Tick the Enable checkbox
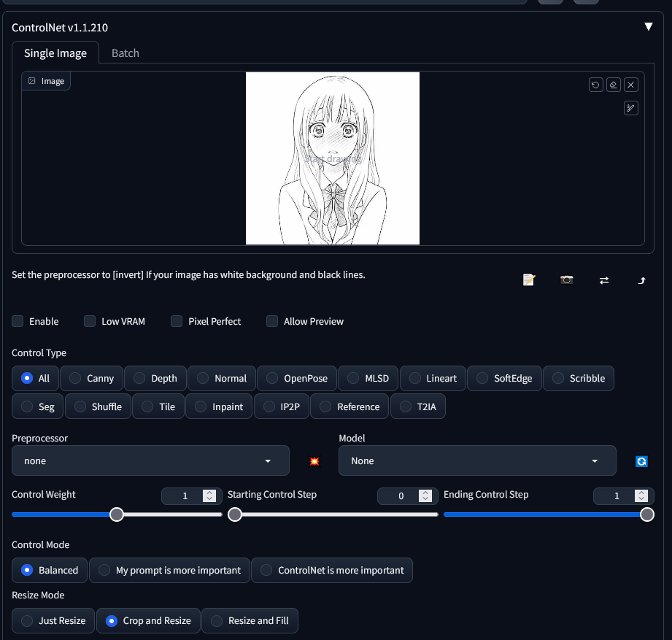This screenshot has width=672, height=640. (18, 321)
